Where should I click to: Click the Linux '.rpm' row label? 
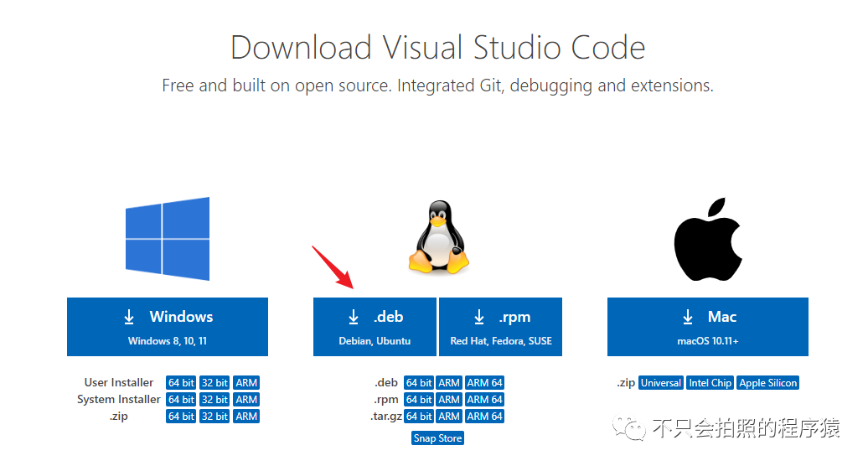[x=386, y=400]
